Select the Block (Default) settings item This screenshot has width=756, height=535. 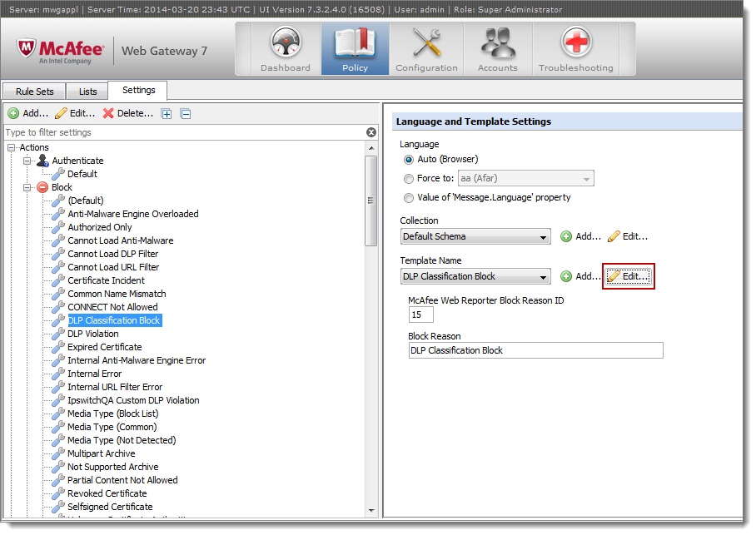tap(85, 201)
